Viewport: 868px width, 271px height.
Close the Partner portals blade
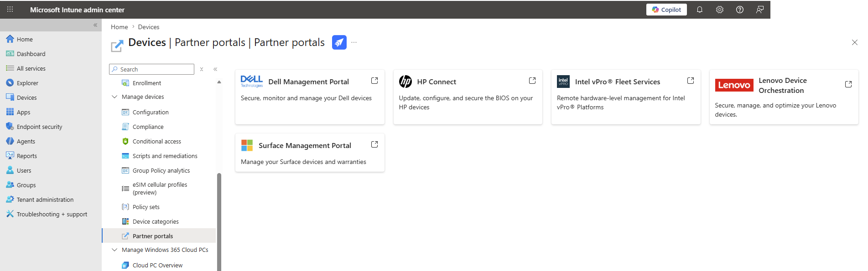click(x=854, y=42)
